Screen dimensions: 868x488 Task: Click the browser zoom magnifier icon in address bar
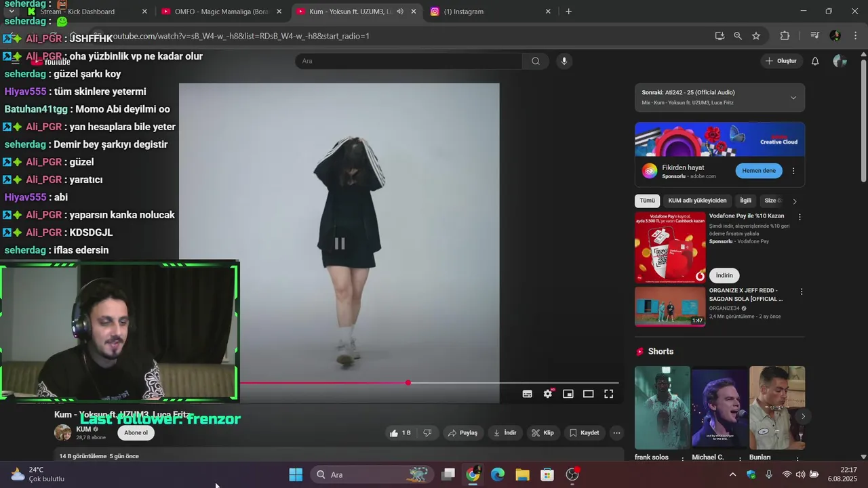tap(738, 36)
